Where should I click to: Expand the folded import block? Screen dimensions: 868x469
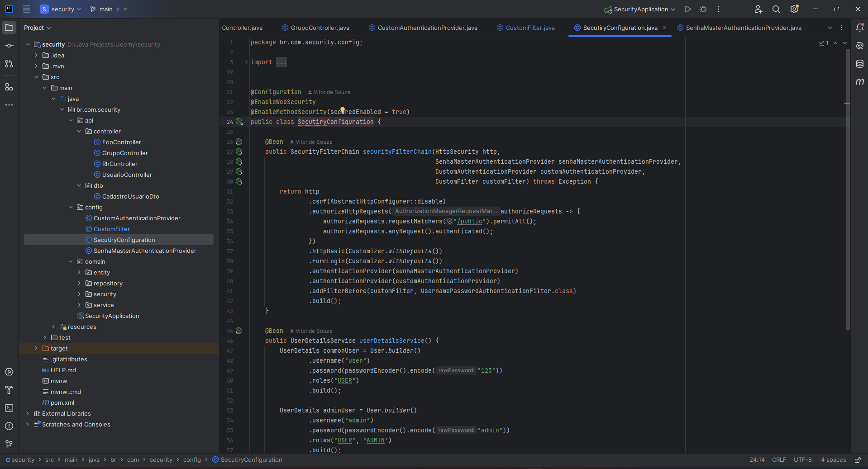pos(247,62)
